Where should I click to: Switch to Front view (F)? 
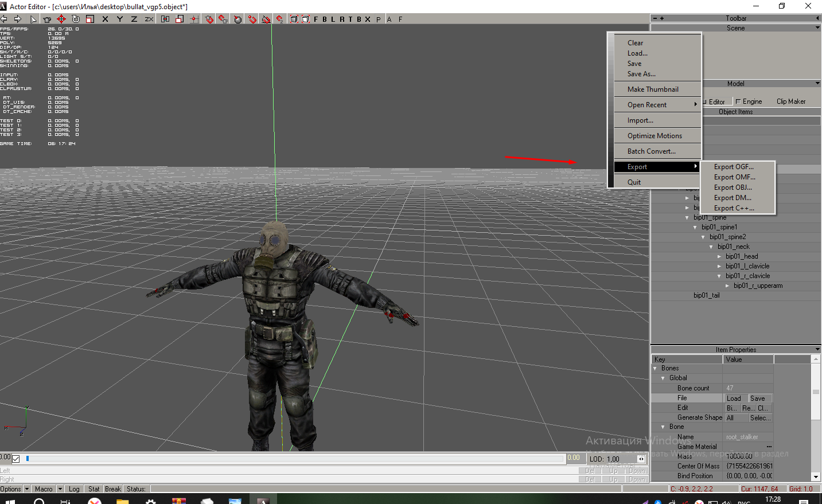click(315, 19)
